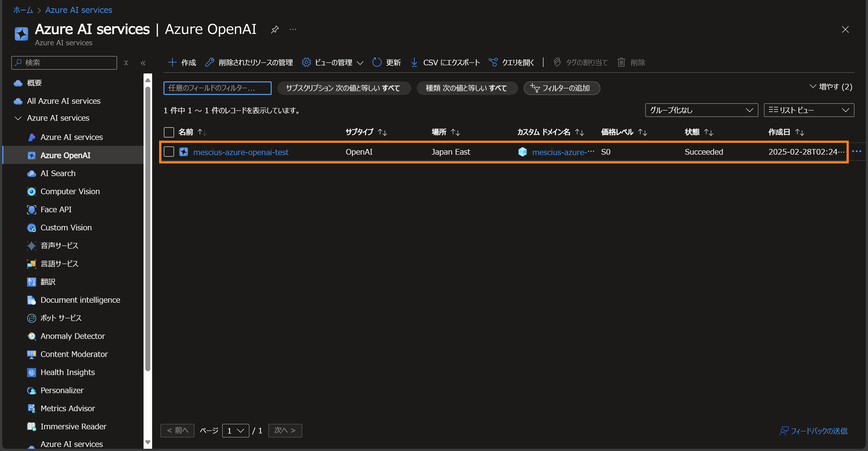Sort by the 場所 column
Image resolution: width=868 pixels, height=451 pixels.
(x=446, y=132)
